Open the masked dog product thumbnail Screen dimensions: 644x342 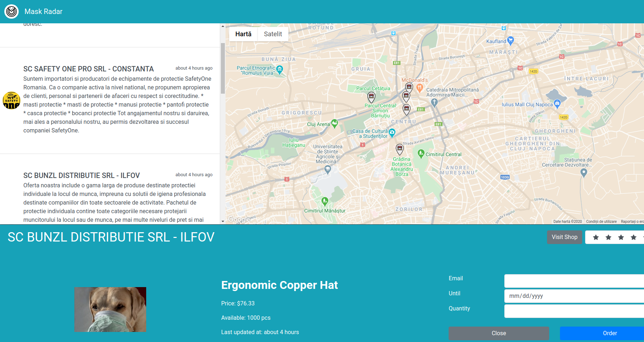point(110,309)
